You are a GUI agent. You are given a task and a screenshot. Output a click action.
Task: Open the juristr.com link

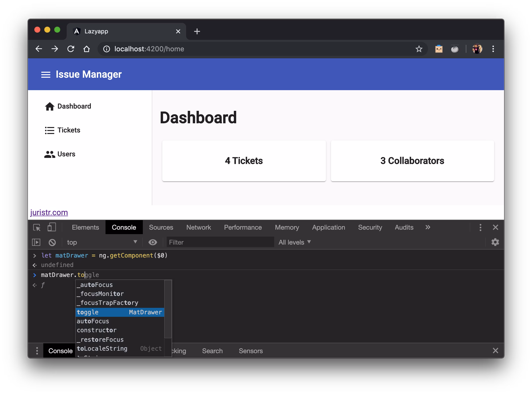click(x=49, y=212)
